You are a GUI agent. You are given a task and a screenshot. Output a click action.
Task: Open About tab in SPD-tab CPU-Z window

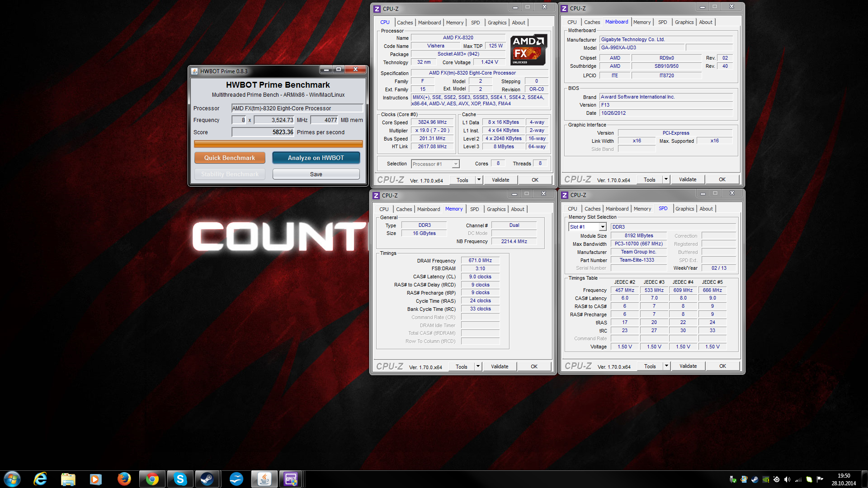tap(706, 209)
